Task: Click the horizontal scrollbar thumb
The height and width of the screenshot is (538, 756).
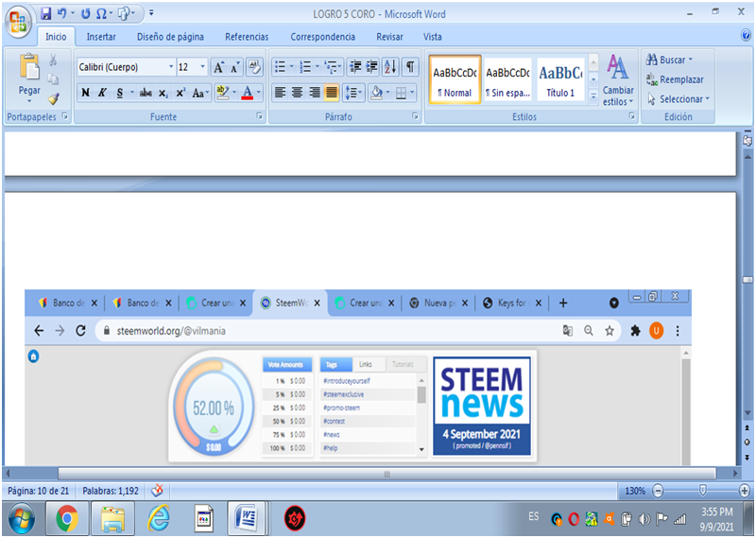Action: 387,474
